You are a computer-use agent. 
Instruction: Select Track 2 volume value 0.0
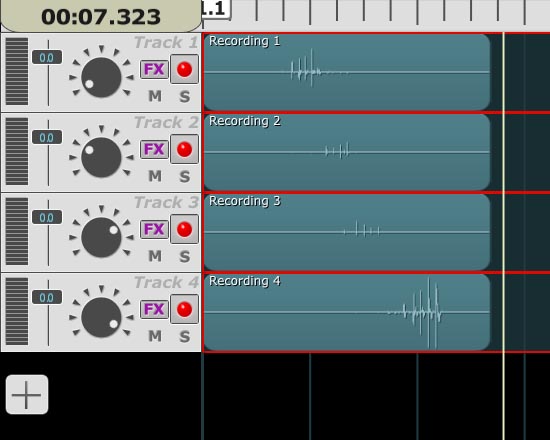[47, 137]
